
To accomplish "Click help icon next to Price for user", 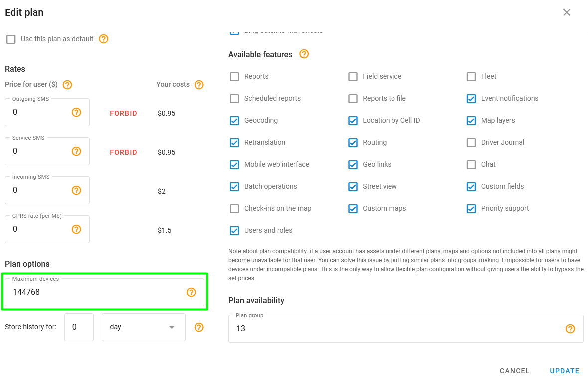I will pyautogui.click(x=67, y=85).
